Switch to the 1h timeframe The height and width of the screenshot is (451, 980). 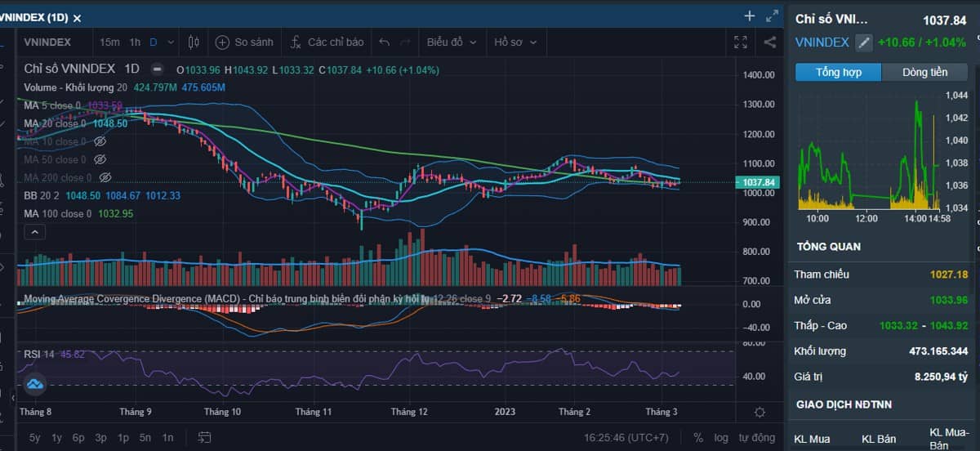click(x=135, y=42)
